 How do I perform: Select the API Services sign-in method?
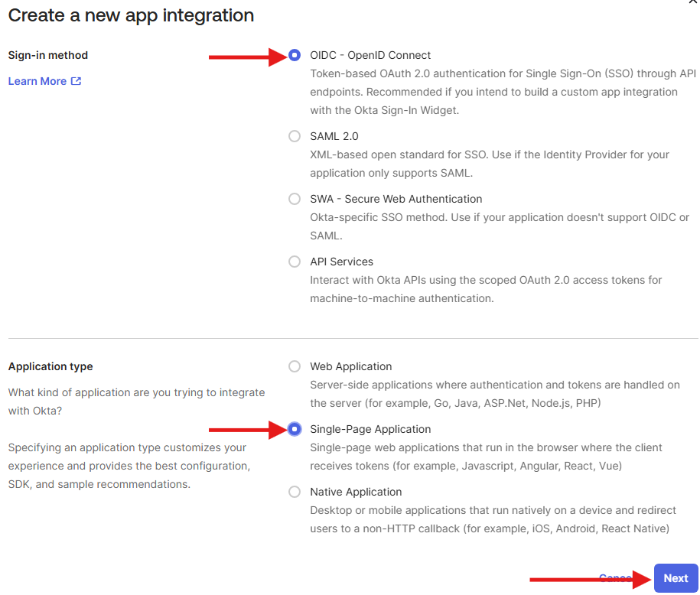click(295, 262)
